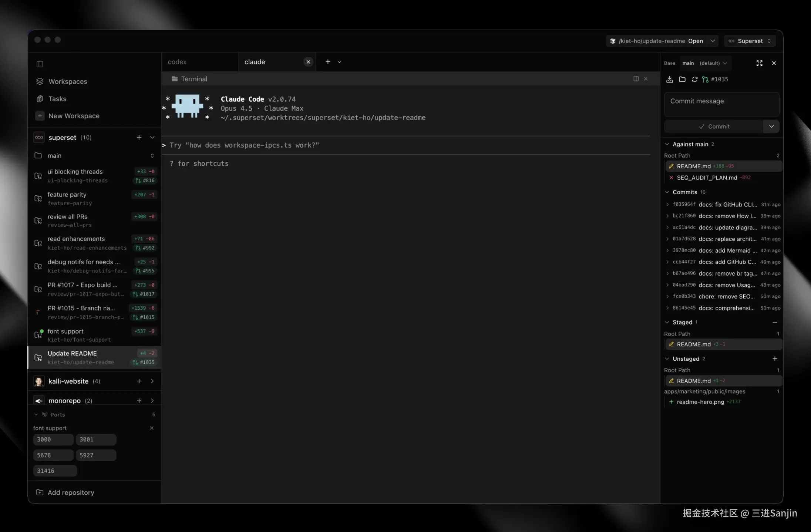Expand changes panel to fullscreen
The height and width of the screenshot is (532, 811).
pyautogui.click(x=759, y=63)
